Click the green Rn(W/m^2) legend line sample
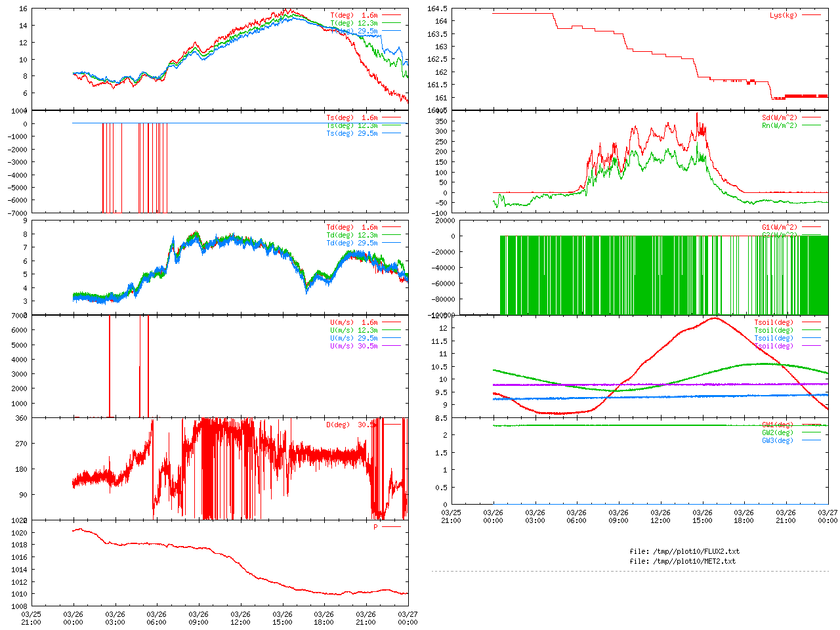 point(811,125)
